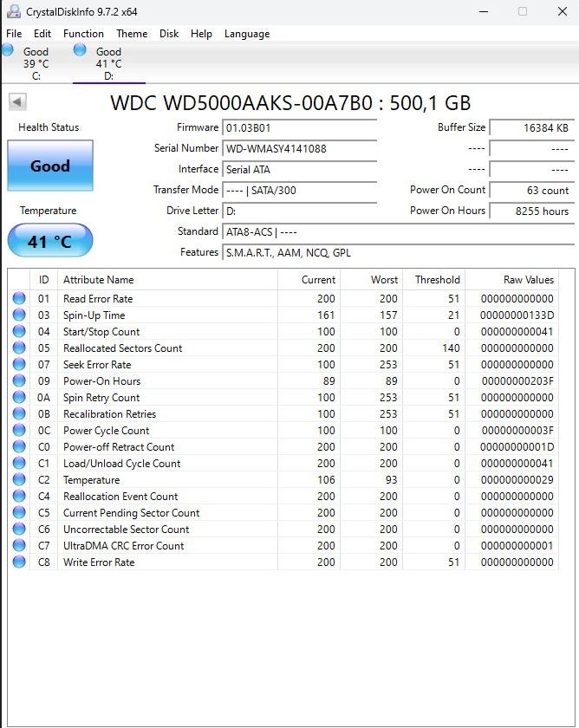Viewport: 579px width, 728px height.
Task: Select the Spin-Up Time raw value 0000000133D
Action: click(x=517, y=315)
